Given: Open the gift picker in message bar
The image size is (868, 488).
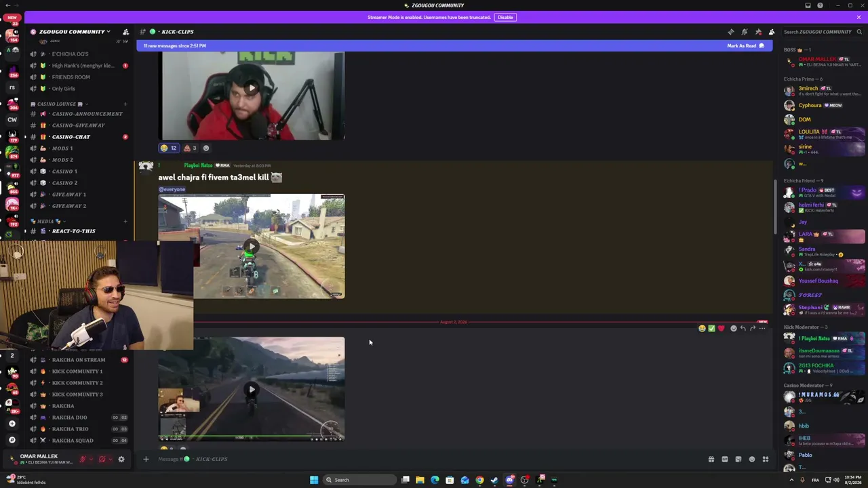Looking at the screenshot, I should [711, 460].
